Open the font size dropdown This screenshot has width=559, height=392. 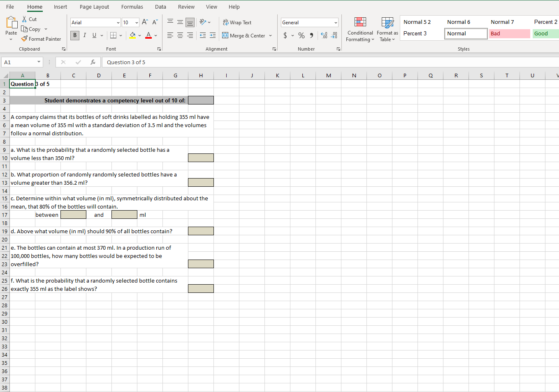pos(137,22)
